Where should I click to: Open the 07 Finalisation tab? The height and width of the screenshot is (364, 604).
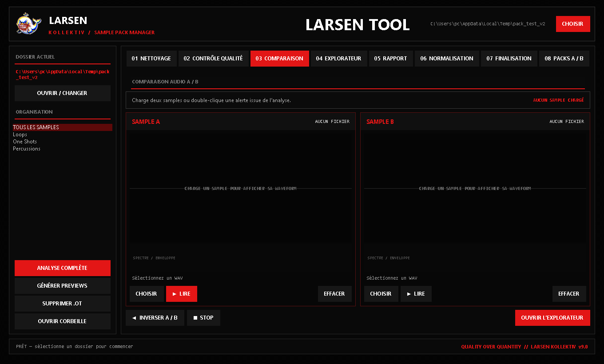pyautogui.click(x=509, y=59)
